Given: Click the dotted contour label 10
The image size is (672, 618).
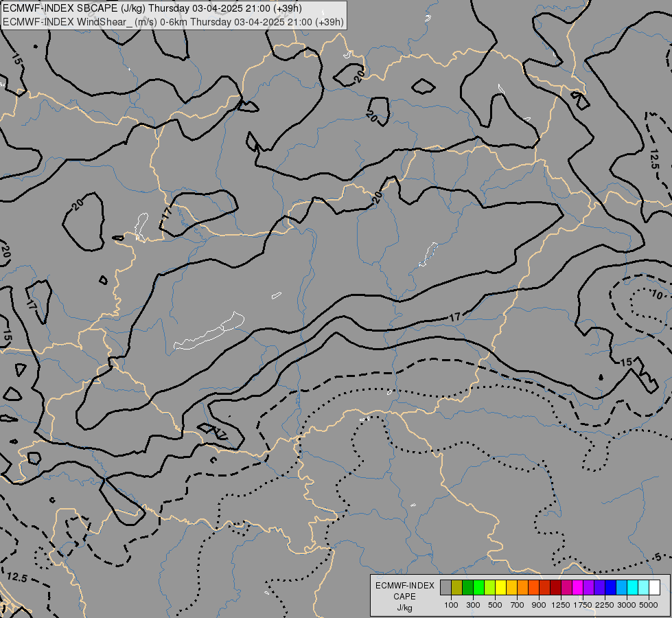Looking at the screenshot, I should coord(657,295).
